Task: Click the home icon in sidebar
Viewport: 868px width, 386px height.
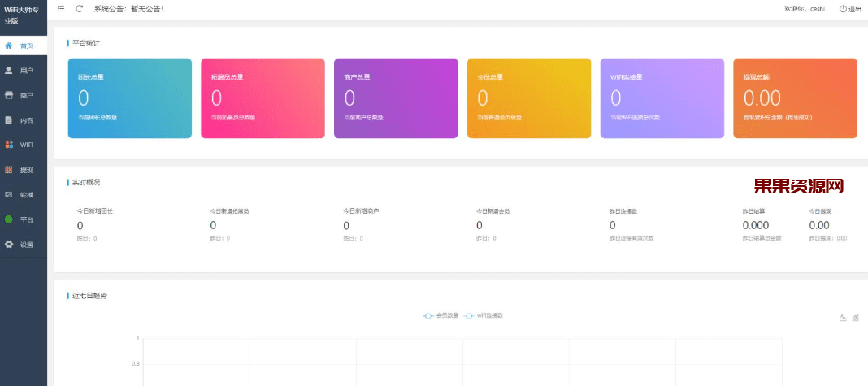Action: click(9, 46)
